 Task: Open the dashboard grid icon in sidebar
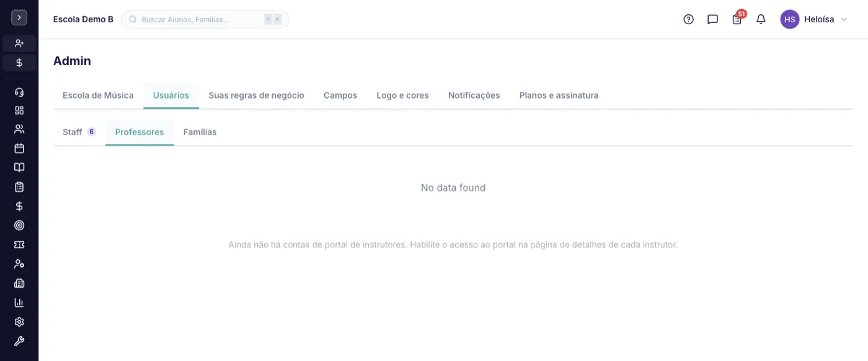click(19, 110)
